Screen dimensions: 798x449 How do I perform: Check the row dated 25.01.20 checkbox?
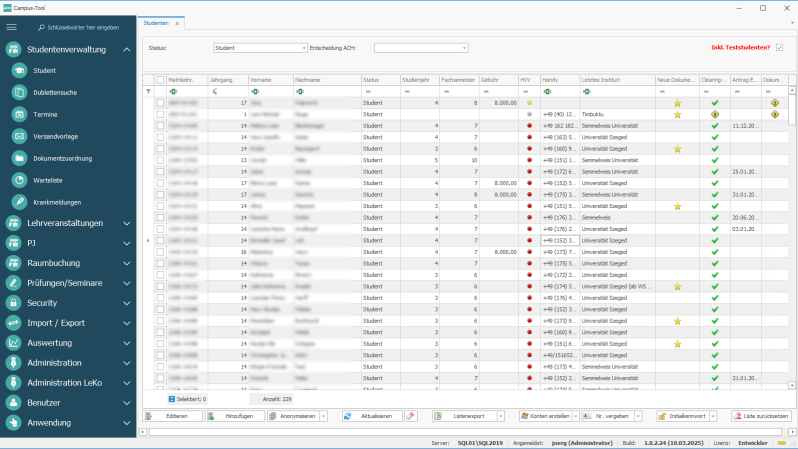coord(160,172)
